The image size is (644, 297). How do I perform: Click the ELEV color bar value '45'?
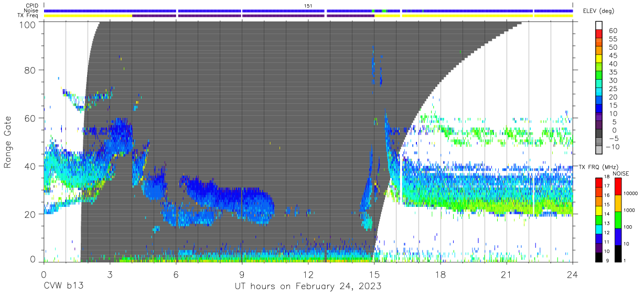[x=613, y=56]
